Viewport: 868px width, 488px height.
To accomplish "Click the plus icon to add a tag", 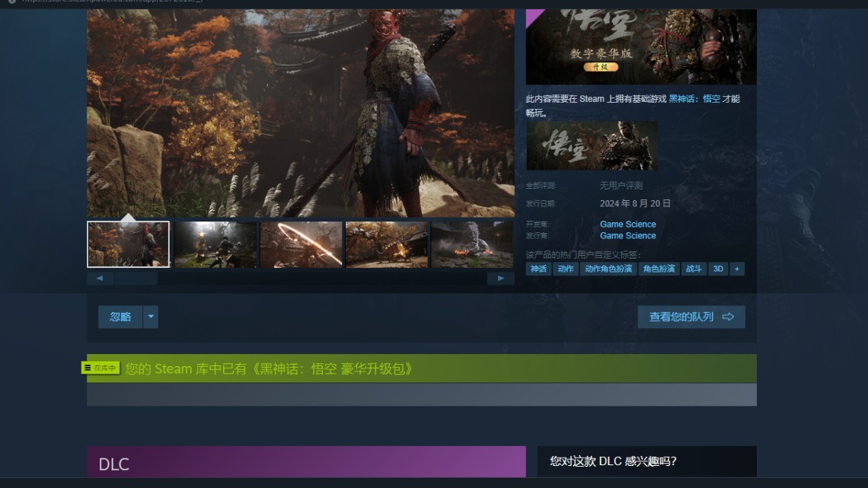I will 737,269.
